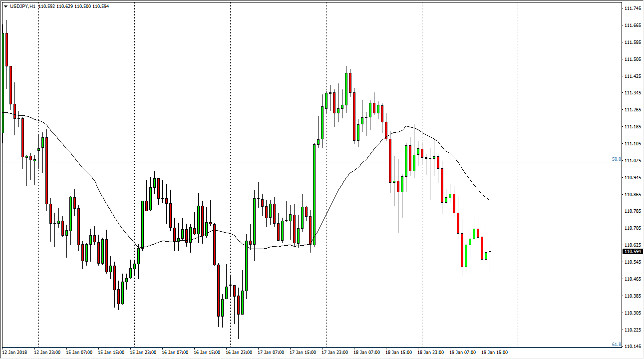This screenshot has width=644, height=359.
Task: Click the 111.745 label on price axis
Action: (x=633, y=8)
